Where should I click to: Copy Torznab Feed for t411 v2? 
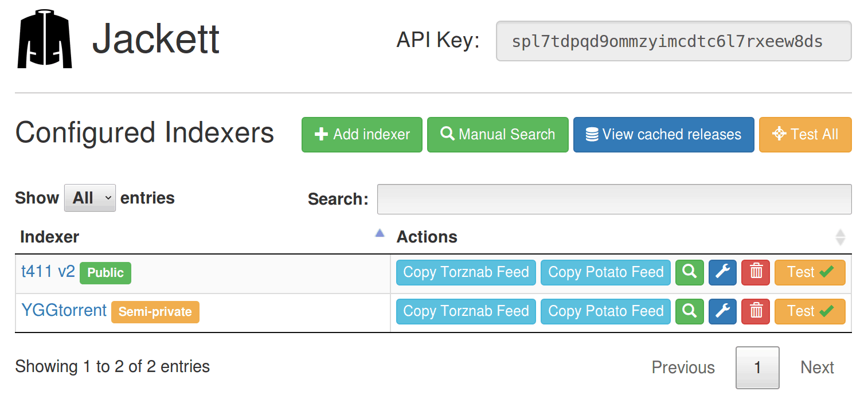pyautogui.click(x=466, y=272)
